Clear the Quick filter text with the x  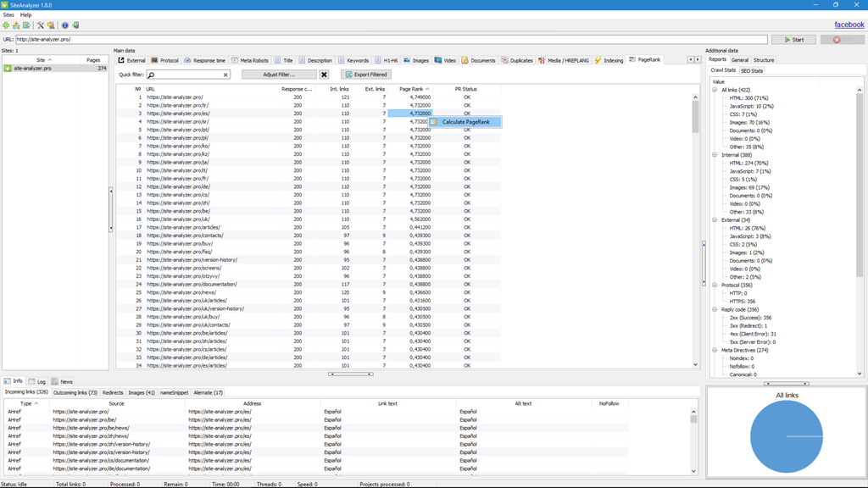pos(225,75)
